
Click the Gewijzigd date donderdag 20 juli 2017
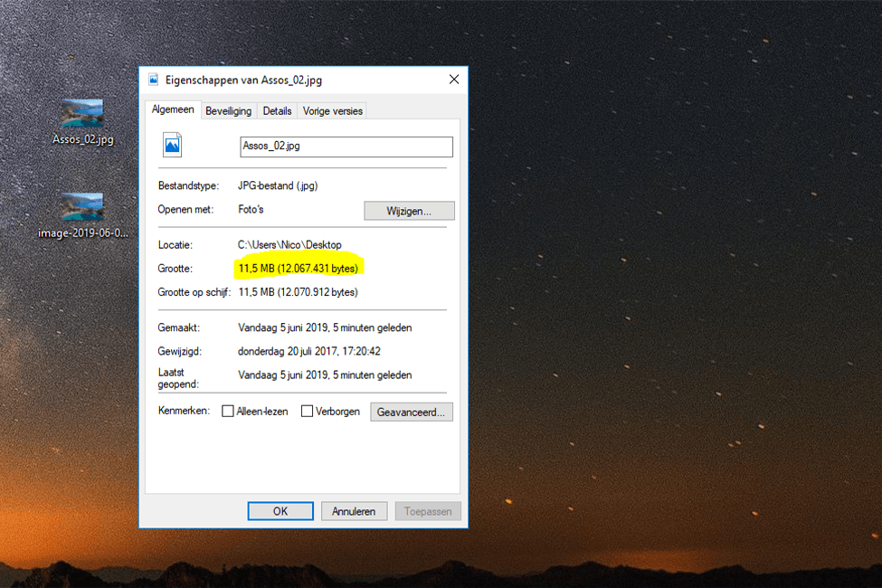(308, 351)
